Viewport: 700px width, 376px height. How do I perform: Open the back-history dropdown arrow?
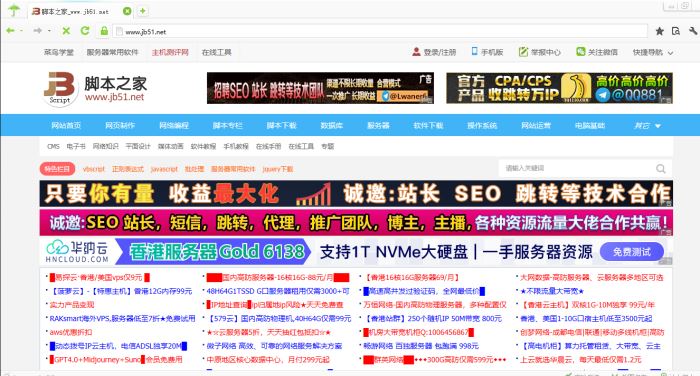[x=21, y=31]
